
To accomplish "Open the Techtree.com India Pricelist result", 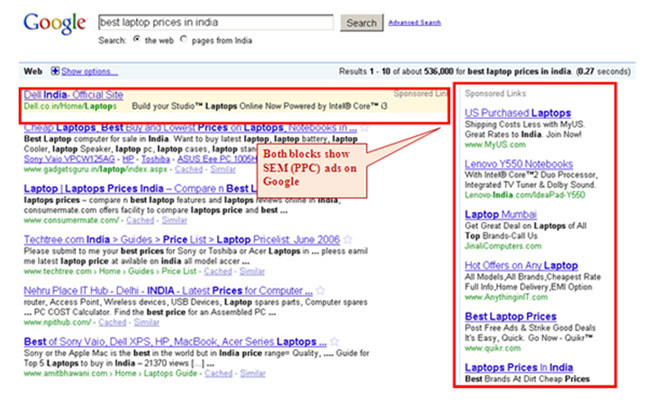I will coord(182,239).
